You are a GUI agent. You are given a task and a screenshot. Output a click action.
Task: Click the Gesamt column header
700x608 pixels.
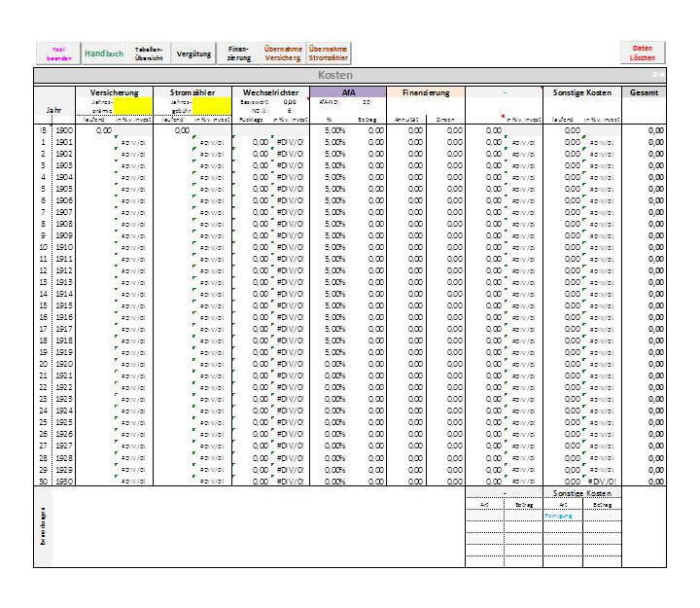point(644,92)
